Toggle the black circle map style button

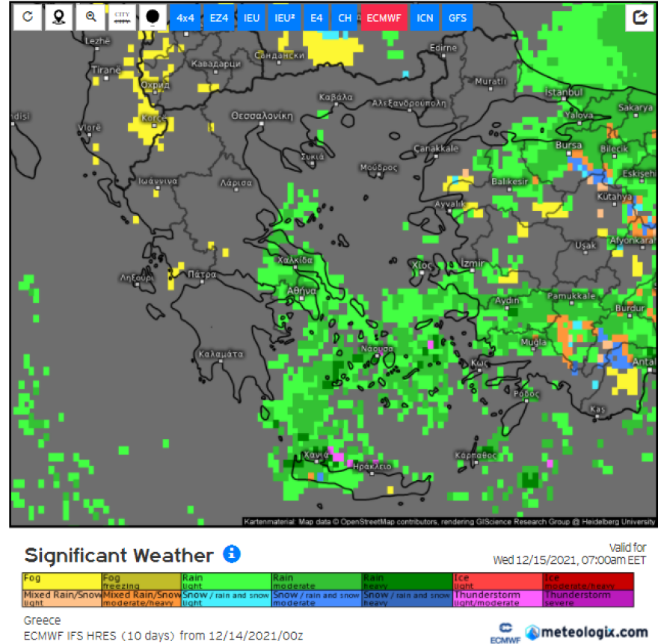pos(153,18)
